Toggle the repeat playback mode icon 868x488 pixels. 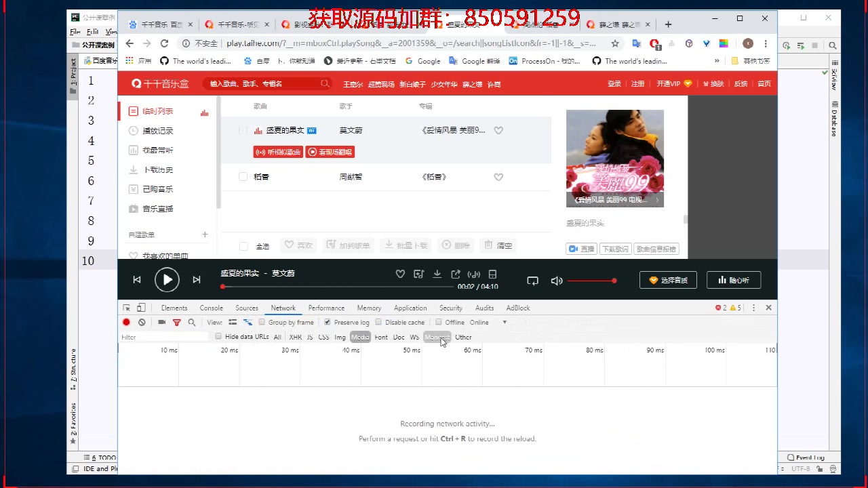click(x=532, y=280)
